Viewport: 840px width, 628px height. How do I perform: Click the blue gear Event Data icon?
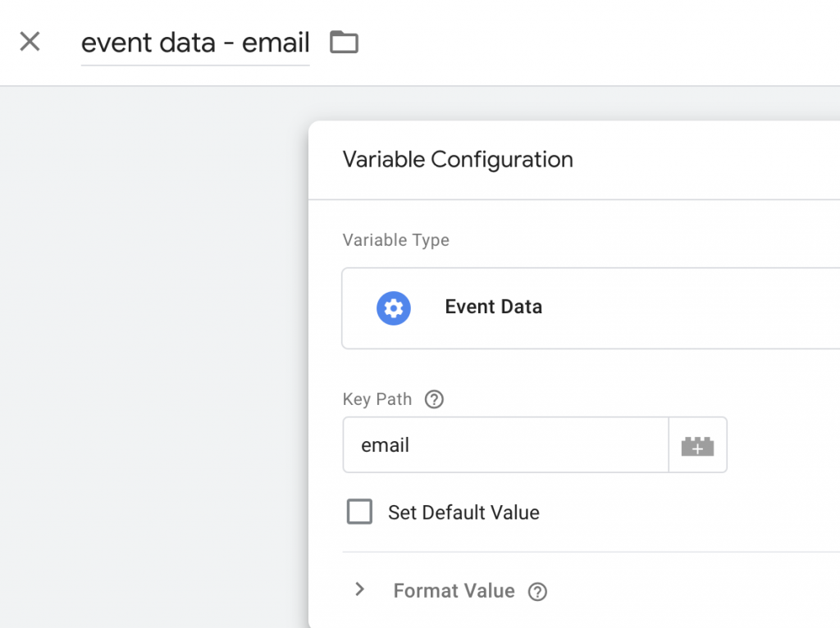point(394,308)
